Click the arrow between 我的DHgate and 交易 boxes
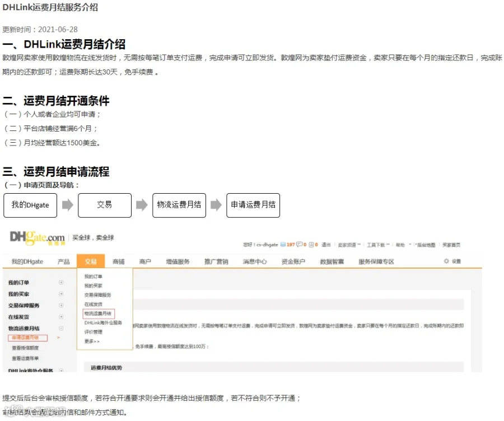Screen dimensions: 504x421 pos(68,205)
